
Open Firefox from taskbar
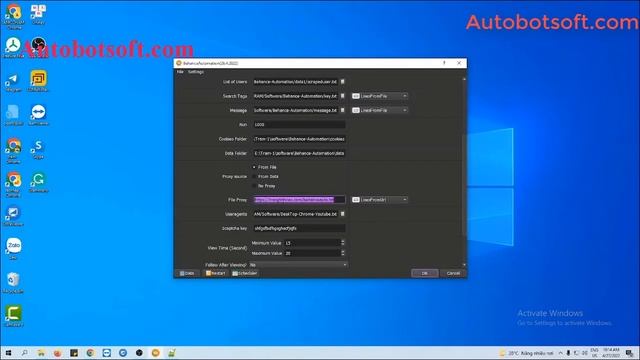point(58,353)
